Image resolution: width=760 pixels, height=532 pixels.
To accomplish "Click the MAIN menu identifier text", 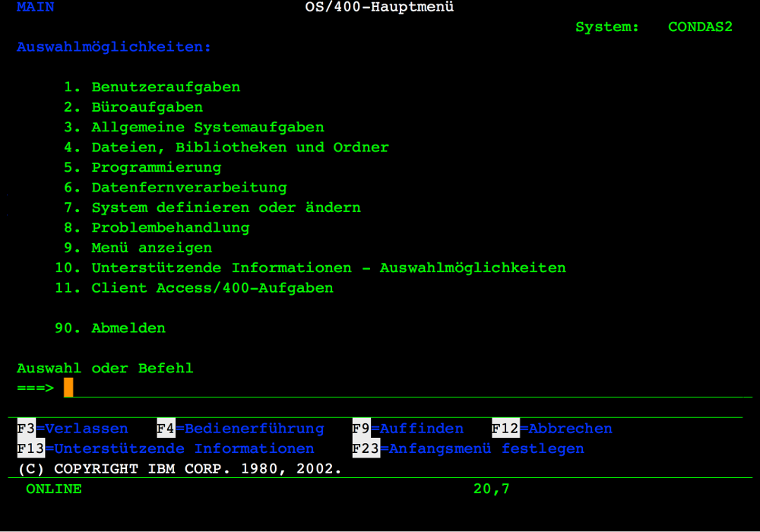I will coord(36,7).
